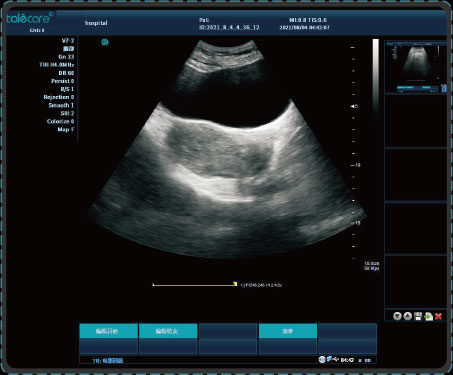Click the first teal button in the bottom row

(x=108, y=331)
